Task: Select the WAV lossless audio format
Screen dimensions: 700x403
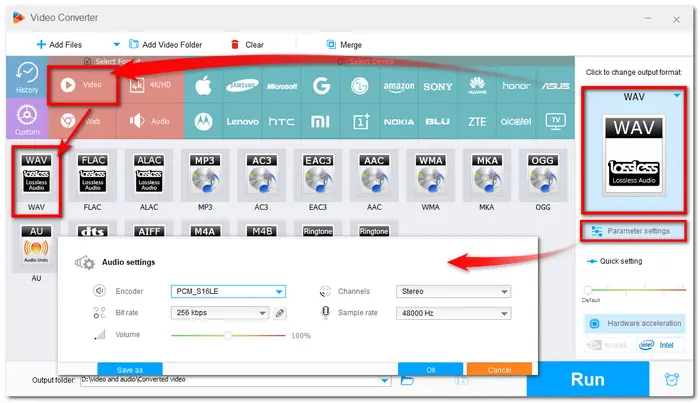Action: 36,181
